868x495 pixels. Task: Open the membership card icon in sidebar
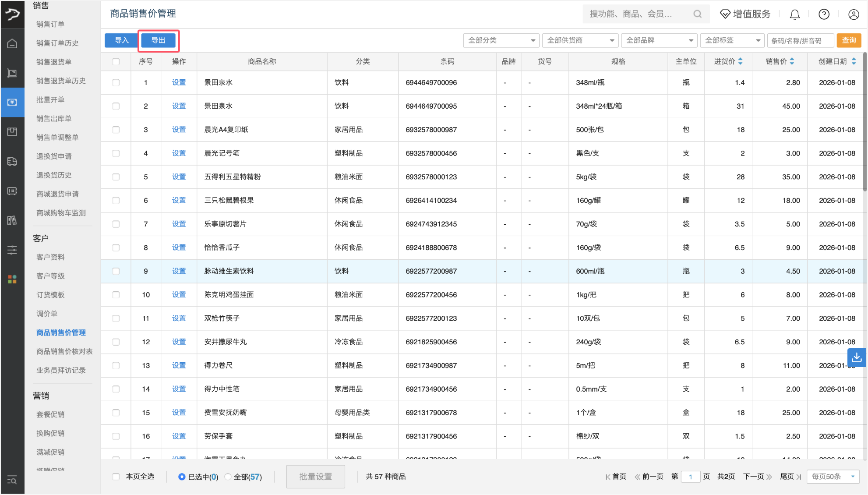tap(12, 191)
